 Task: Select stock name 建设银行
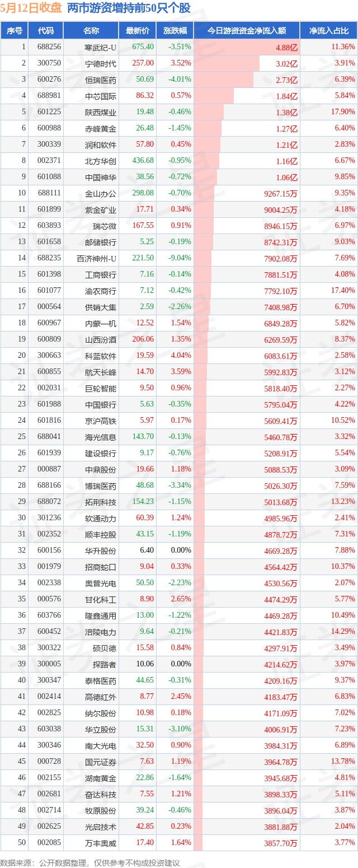click(x=100, y=453)
